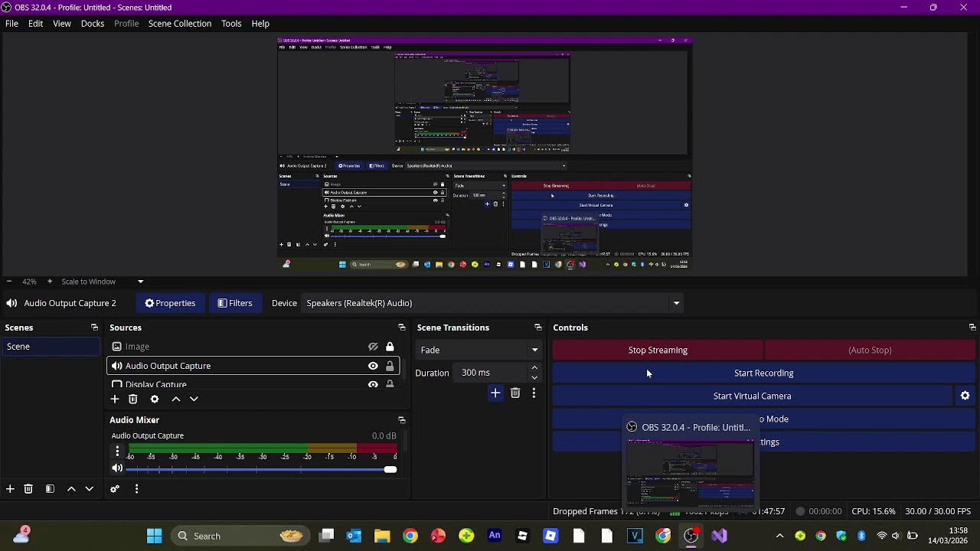Move scene down with the arrow
The width and height of the screenshot is (980, 551).
pyautogui.click(x=89, y=489)
